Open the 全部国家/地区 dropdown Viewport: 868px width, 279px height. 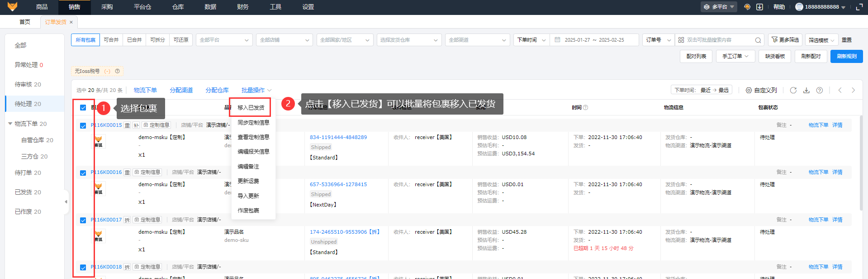[345, 40]
